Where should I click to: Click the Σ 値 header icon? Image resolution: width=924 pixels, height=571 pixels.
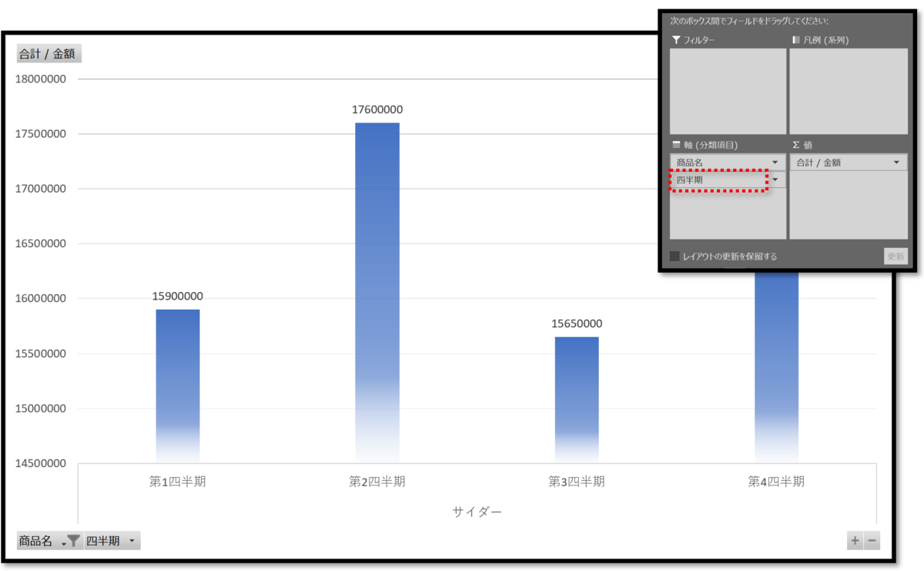click(x=796, y=144)
